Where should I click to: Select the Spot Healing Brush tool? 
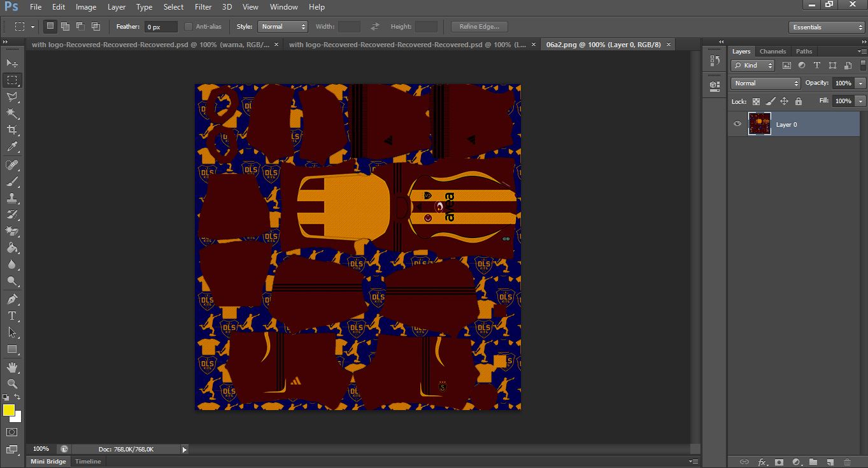[x=12, y=165]
